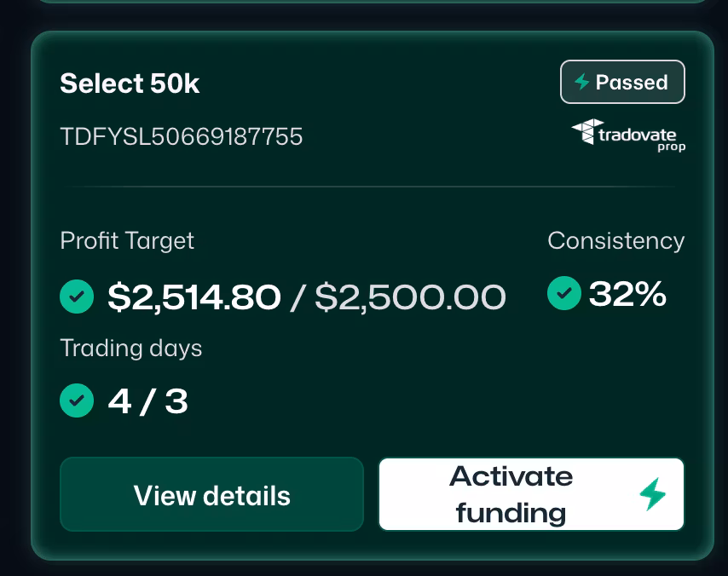Screen dimensions: 728x576
Task: Select the Select 50k account title
Action: (x=130, y=84)
